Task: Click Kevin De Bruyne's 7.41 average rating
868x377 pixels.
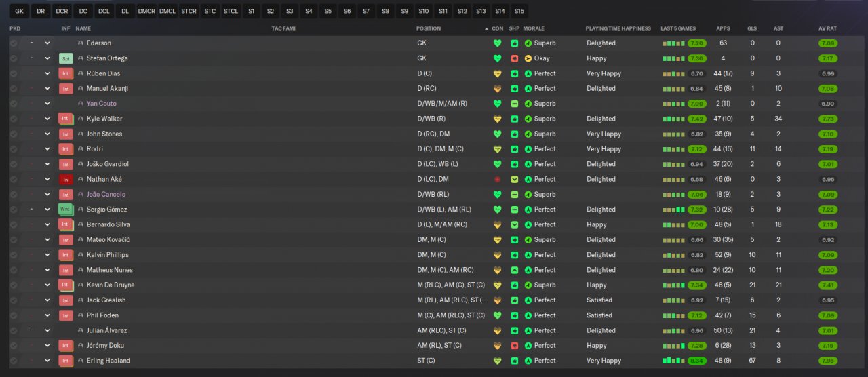Action: coord(827,285)
